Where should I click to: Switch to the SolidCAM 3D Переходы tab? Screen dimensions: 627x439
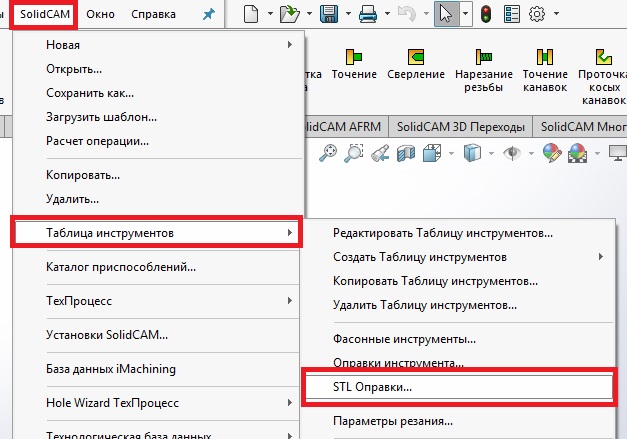pos(461,127)
